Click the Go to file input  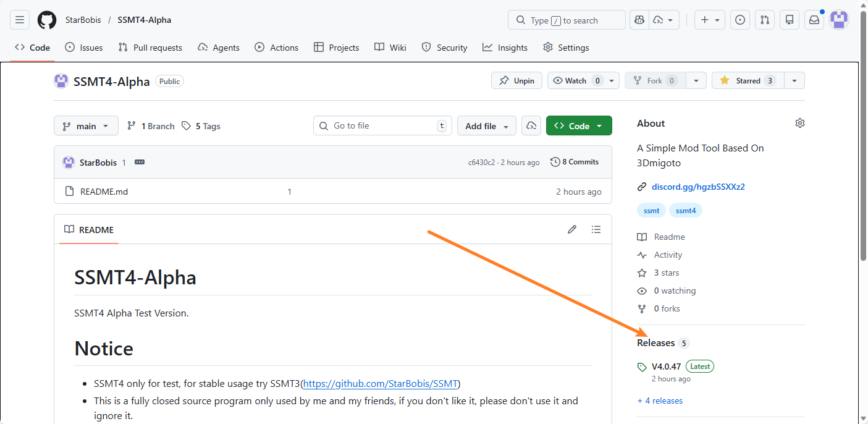tap(382, 125)
